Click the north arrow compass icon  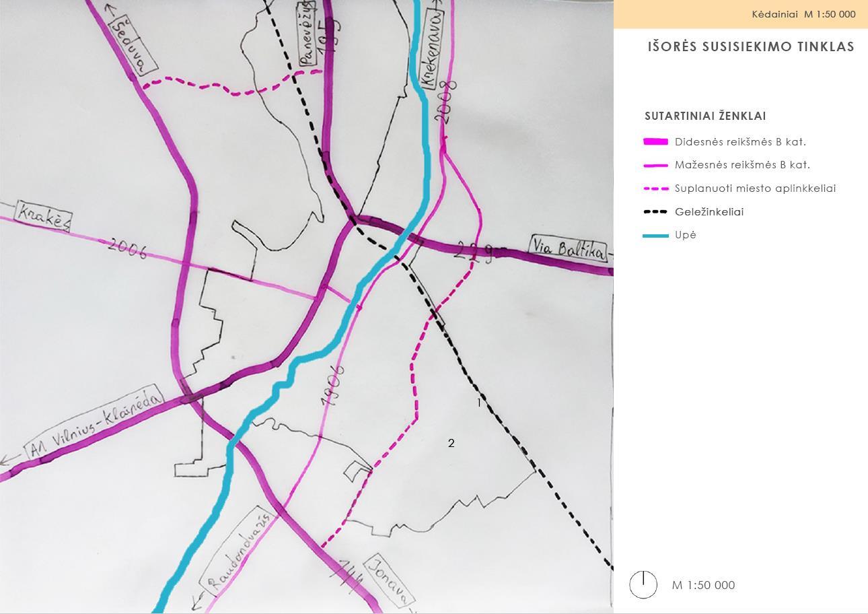643,584
